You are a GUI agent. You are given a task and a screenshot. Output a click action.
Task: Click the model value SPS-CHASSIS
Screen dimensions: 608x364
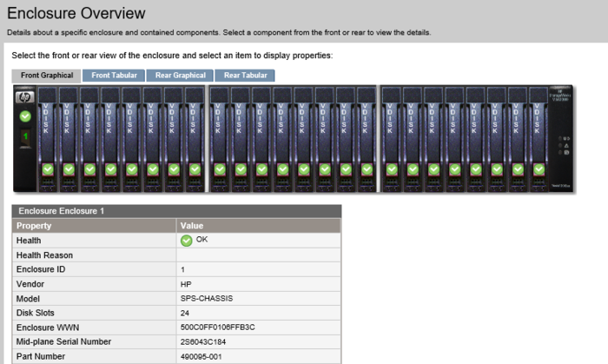pos(207,299)
